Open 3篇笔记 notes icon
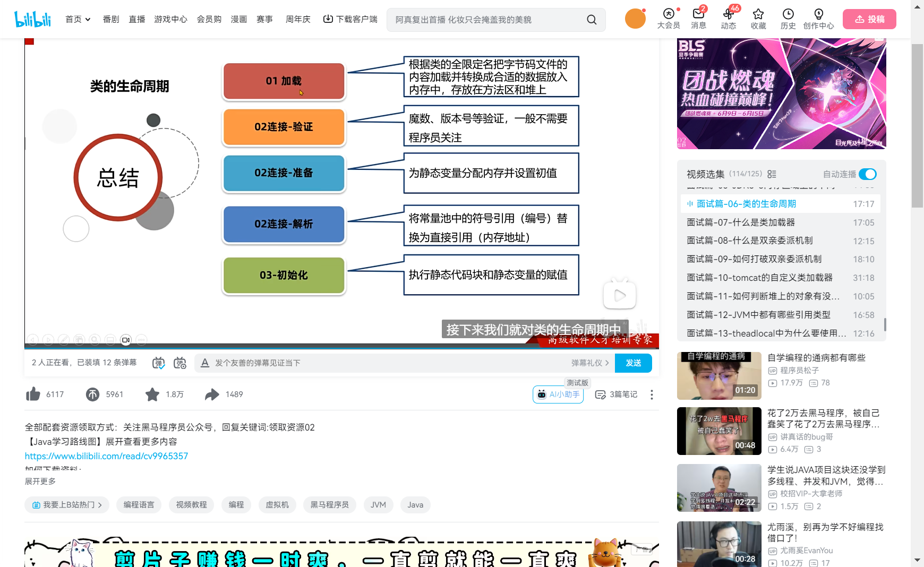 616,394
